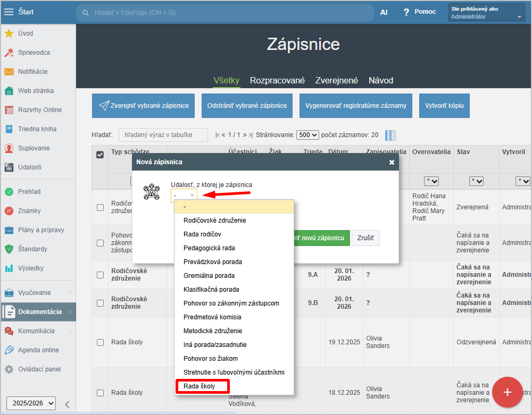
Task: Open Ovládací panel gear icon
Action: [x=9, y=369]
